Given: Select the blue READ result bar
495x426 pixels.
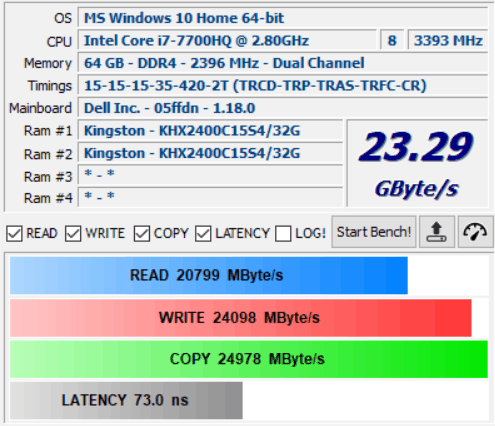Looking at the screenshot, I should [x=209, y=275].
